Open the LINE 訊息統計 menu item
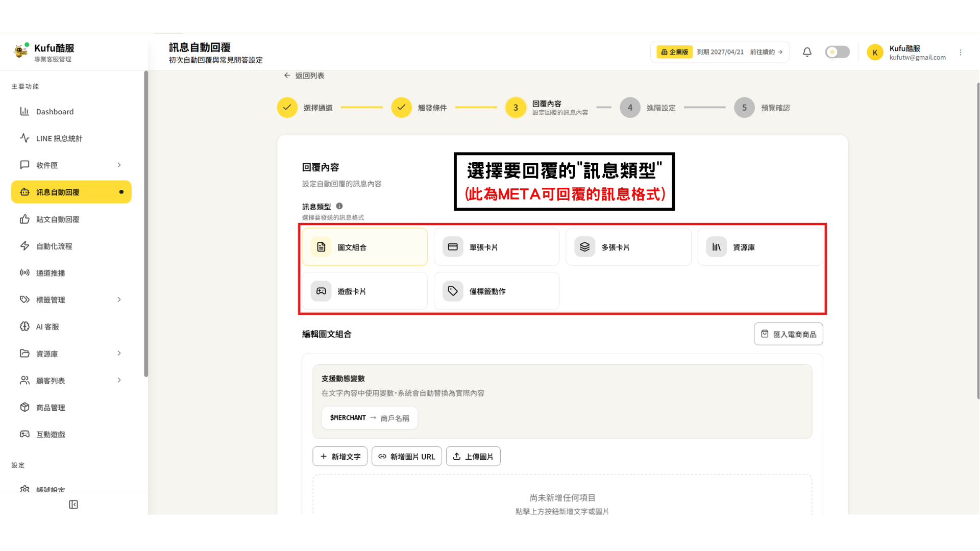The width and height of the screenshot is (980, 551). (x=71, y=138)
